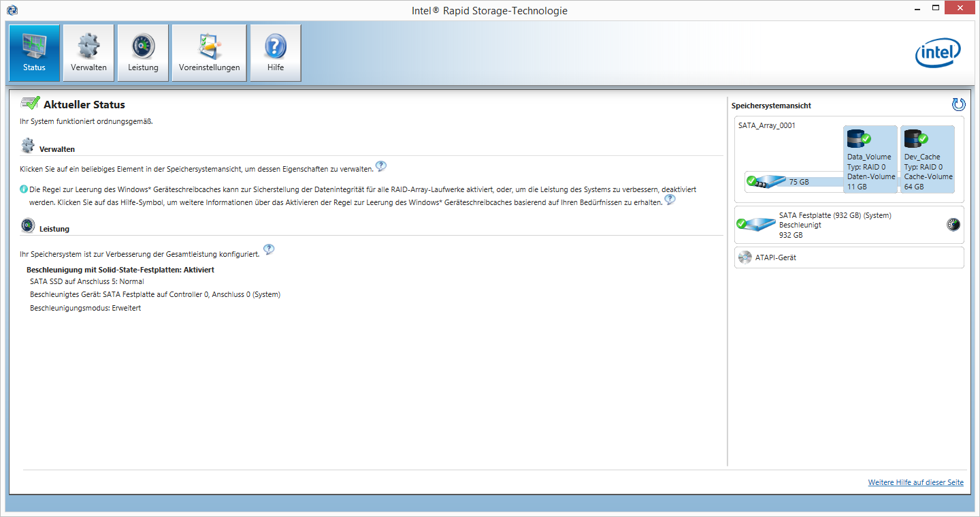
Task: Click the app icon in the title bar
Action: 12,10
